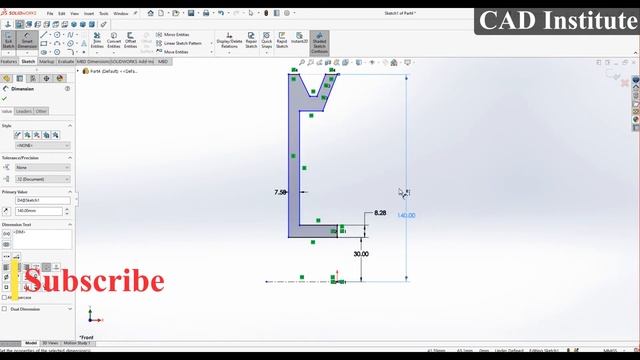Enable the Dual Dimension checkbox
640x360 pixels.
pyautogui.click(x=4, y=309)
